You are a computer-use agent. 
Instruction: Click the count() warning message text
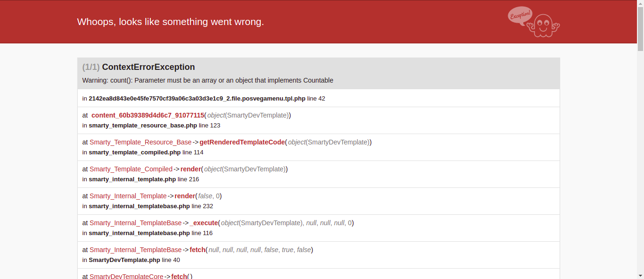[x=207, y=80]
